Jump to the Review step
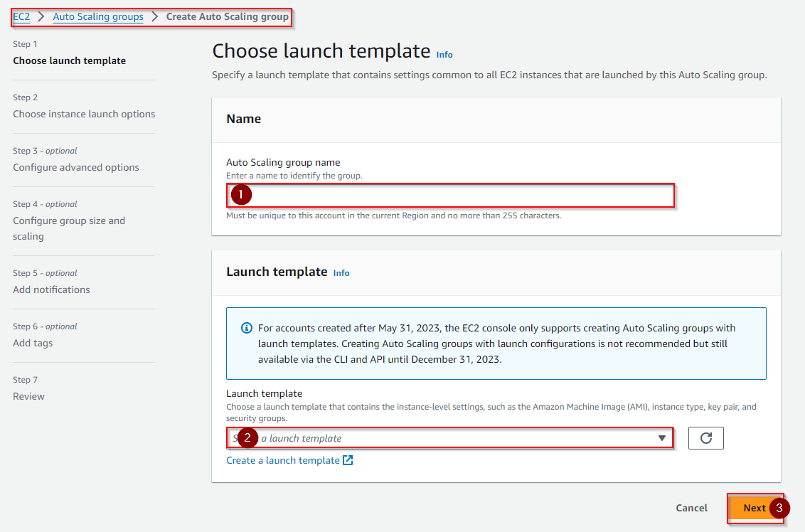805x532 pixels. tap(28, 396)
